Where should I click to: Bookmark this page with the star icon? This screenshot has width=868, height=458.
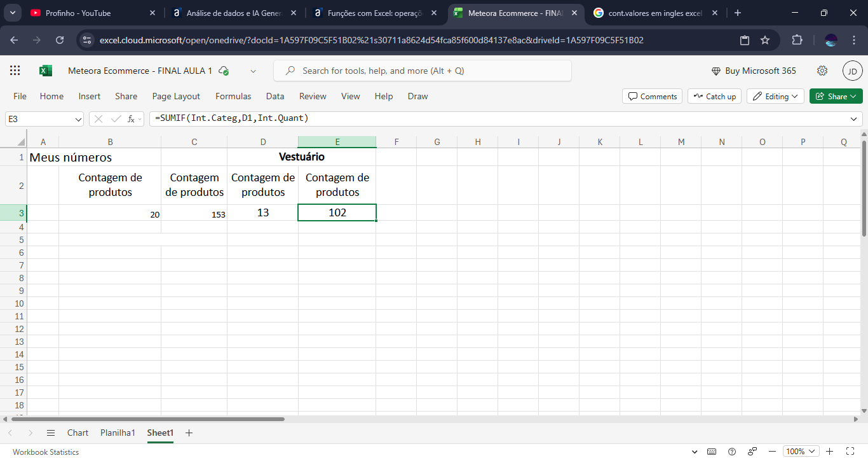765,40
